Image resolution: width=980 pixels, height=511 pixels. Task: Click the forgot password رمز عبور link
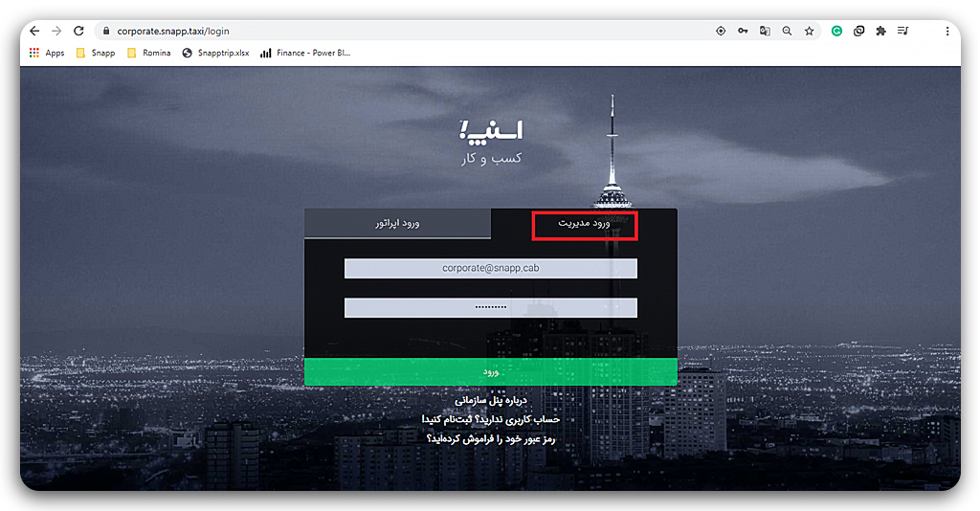pyautogui.click(x=491, y=438)
